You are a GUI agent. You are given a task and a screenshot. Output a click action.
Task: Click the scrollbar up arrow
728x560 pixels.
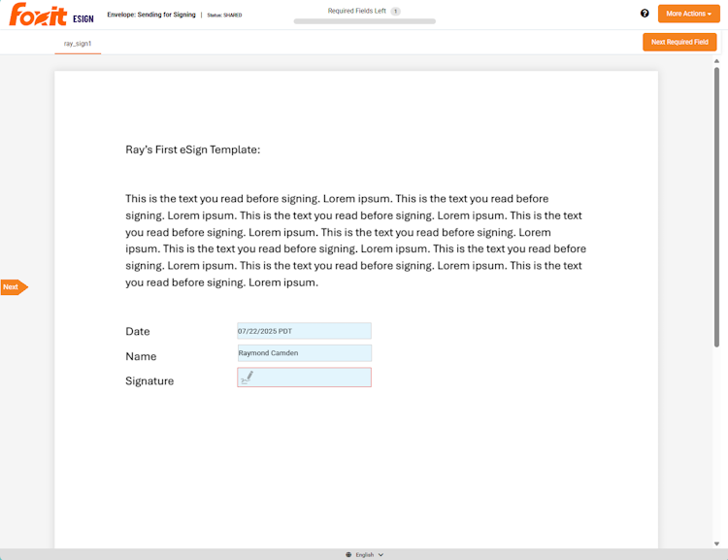click(716, 60)
